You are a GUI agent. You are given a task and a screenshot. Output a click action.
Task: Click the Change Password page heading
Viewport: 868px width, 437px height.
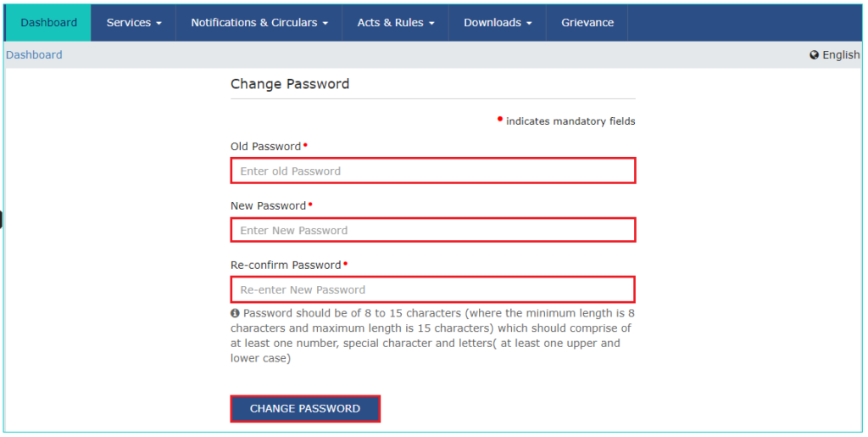click(290, 84)
